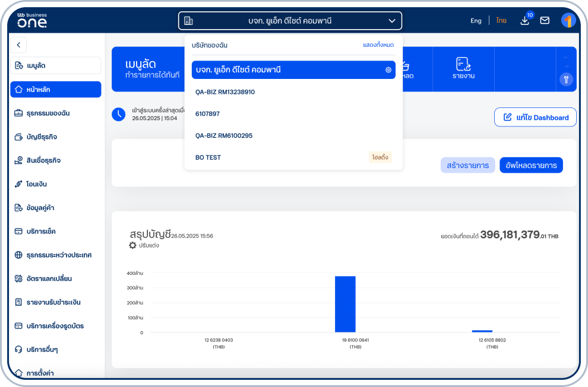Viewport: 588px width, 387px height.
Task: Open the downloads icon with badge 10
Action: pyautogui.click(x=524, y=21)
